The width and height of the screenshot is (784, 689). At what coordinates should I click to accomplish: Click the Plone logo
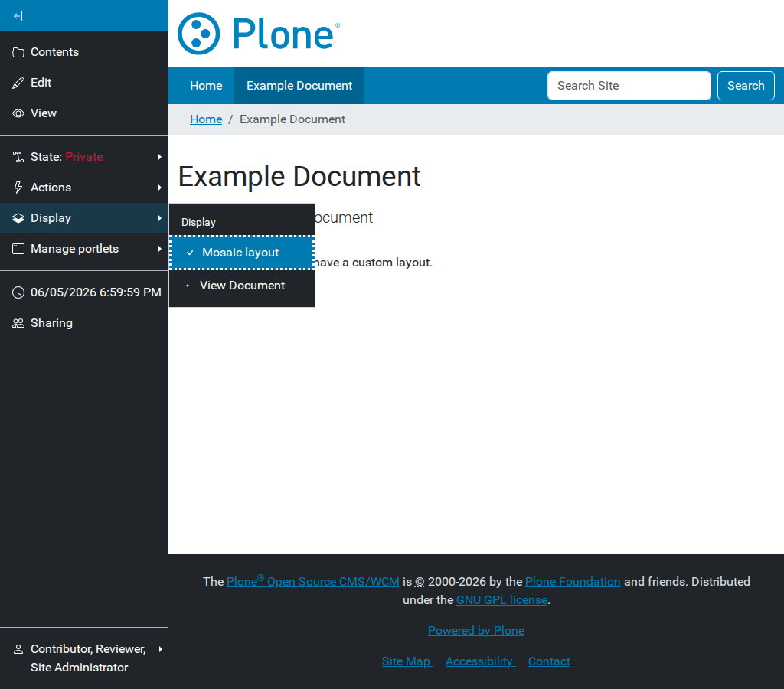(x=259, y=34)
